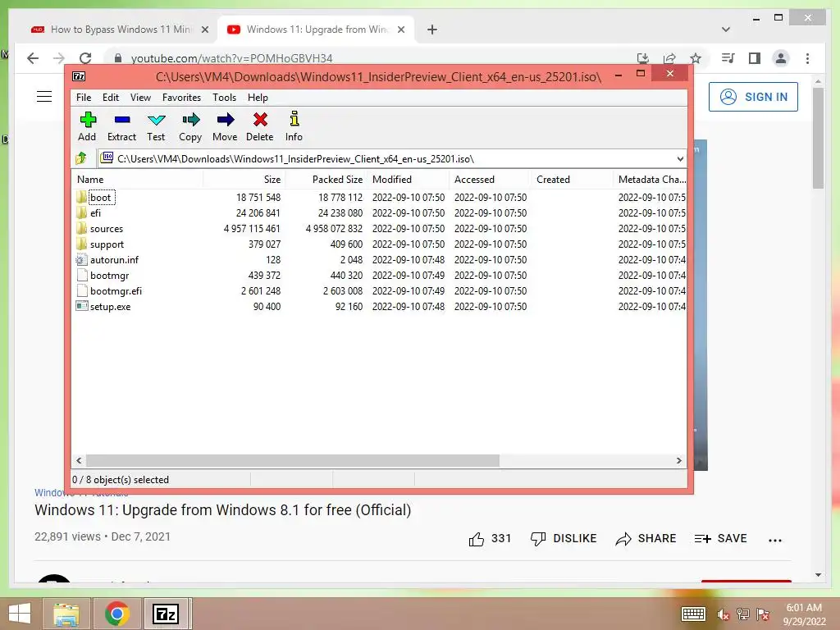Open the Edit menu in 7-Zip

pos(111,98)
